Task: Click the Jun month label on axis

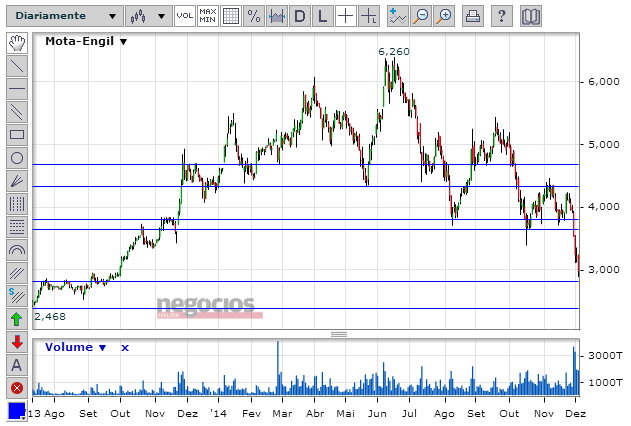Action: point(377,414)
